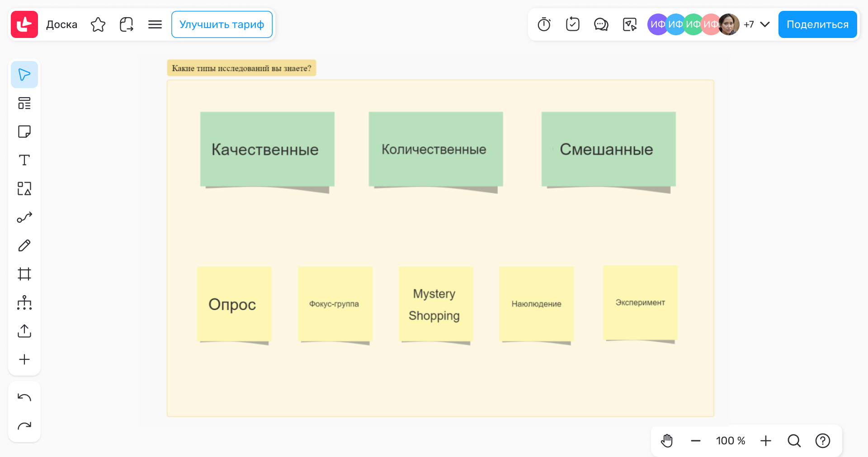
Task: Open the voting checklist icon
Action: (573, 24)
